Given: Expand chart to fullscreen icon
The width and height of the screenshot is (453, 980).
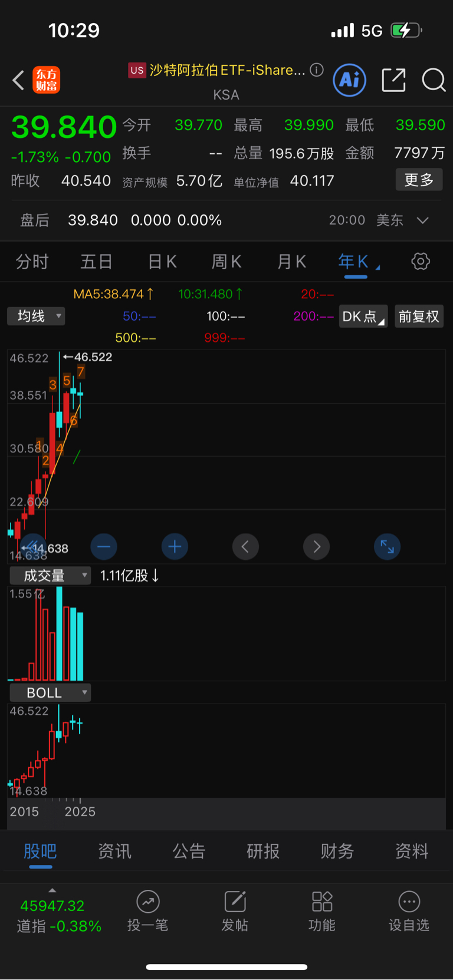Looking at the screenshot, I should point(388,547).
